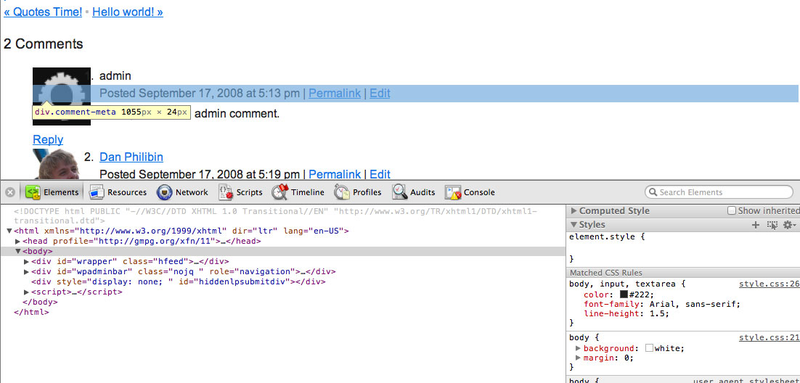Screen dimensions: 800x383
Task: Click the Reply link under admin comment
Action: click(48, 140)
